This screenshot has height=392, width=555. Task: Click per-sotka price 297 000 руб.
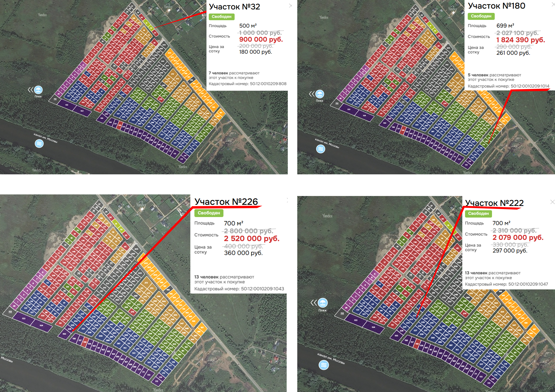(510, 251)
